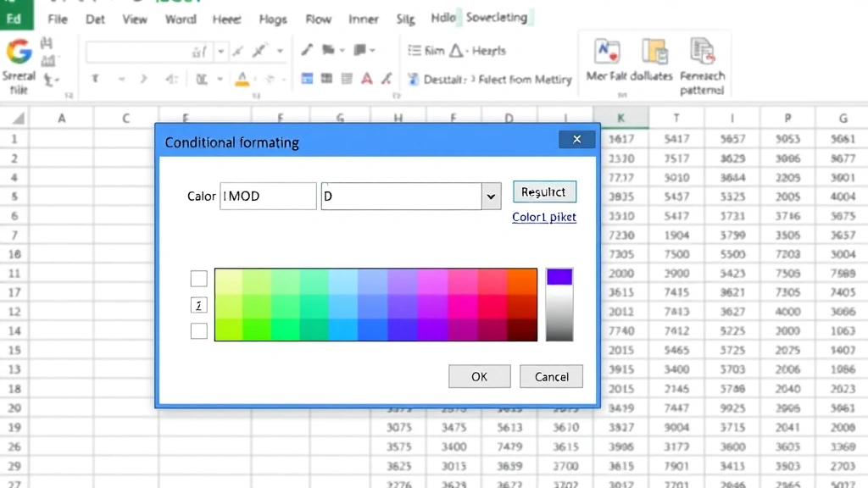Open the View menu
Viewport: 868px width, 488px height.
coord(134,19)
